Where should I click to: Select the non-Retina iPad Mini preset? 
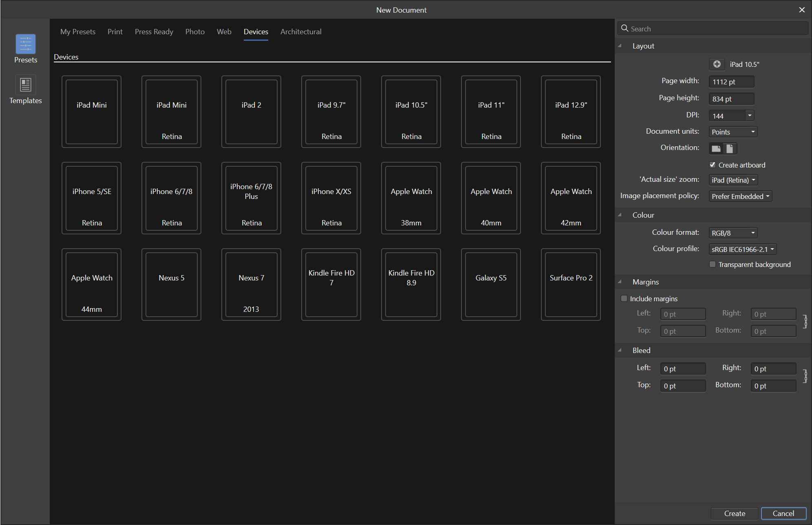92,112
